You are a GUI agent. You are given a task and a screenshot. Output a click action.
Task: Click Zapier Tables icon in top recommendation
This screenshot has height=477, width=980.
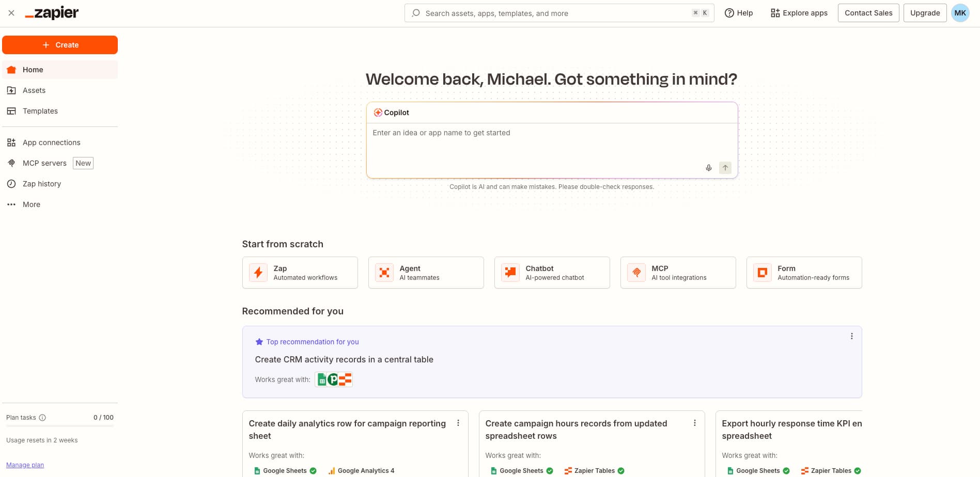(x=346, y=380)
